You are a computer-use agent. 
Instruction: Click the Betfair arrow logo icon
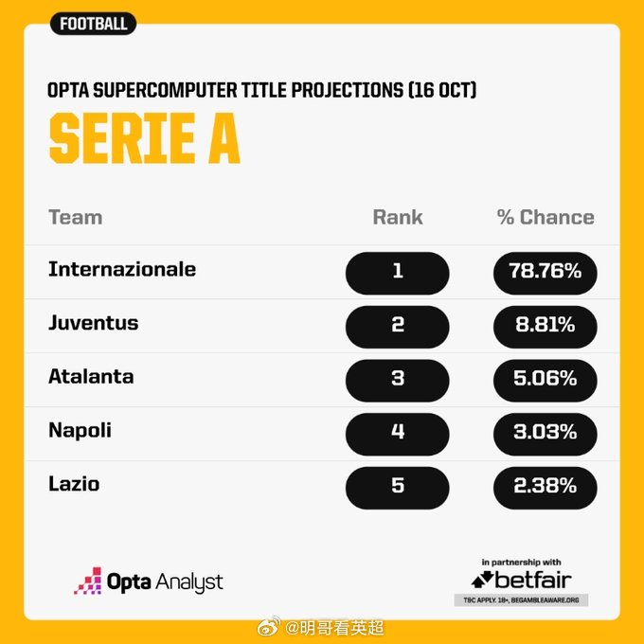tap(482, 580)
